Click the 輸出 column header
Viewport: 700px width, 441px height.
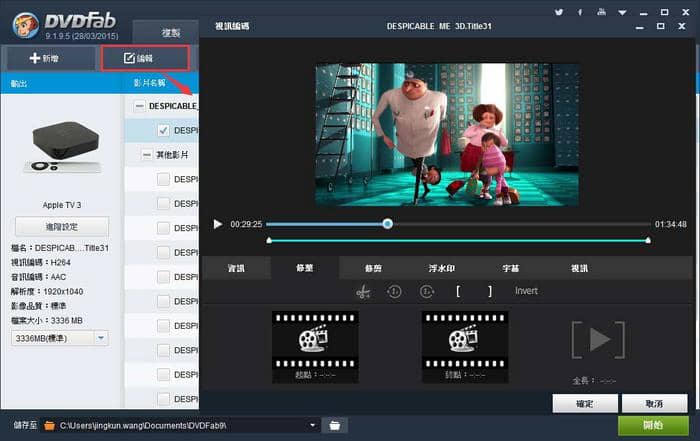pos(19,83)
